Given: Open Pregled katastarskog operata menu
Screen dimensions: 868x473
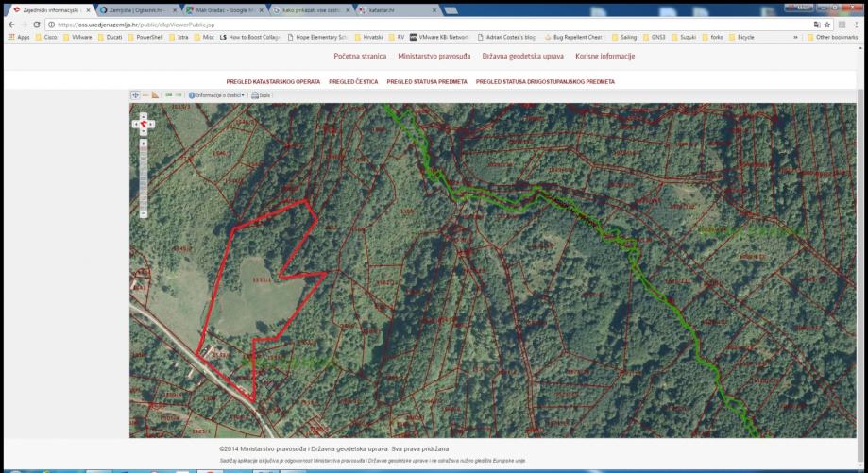Looking at the screenshot, I should (x=273, y=81).
